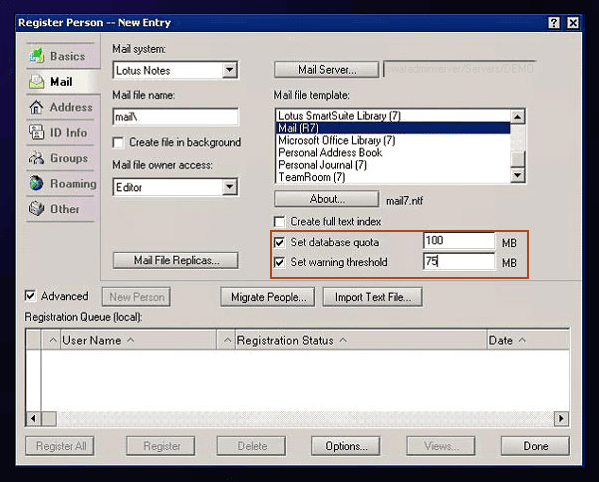Open the Other tab label
This screenshot has width=599, height=482.
[65, 209]
